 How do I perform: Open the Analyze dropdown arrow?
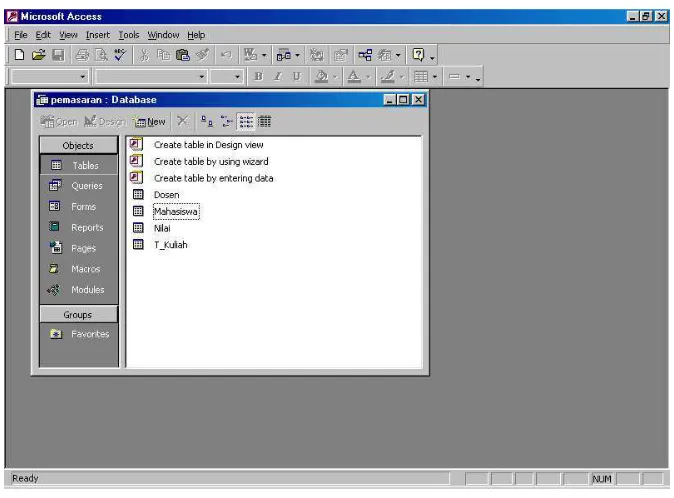click(297, 55)
